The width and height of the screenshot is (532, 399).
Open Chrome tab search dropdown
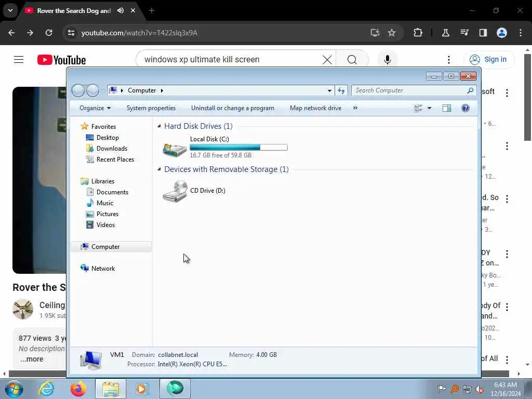(10, 10)
